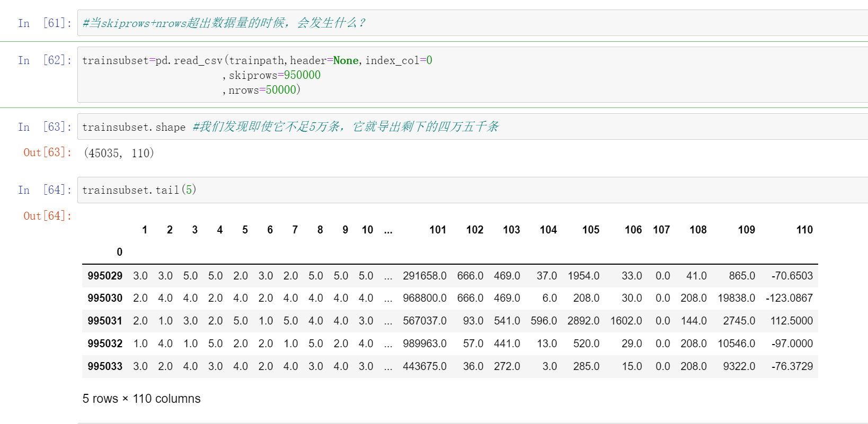
Task: Click cell value 1954.0
Action: [x=583, y=276]
